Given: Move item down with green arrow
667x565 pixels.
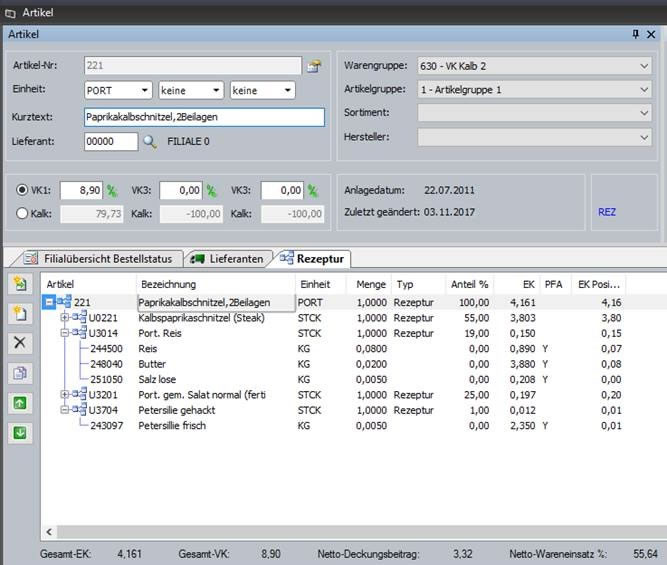Looking at the screenshot, I should coord(19,433).
